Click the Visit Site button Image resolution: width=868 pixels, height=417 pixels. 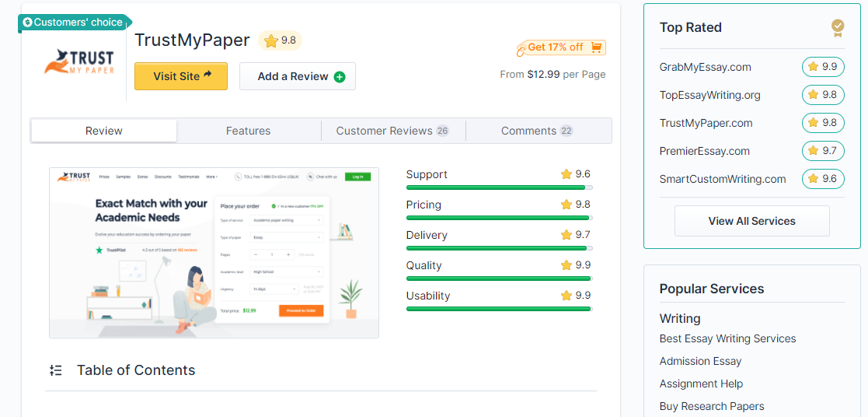coord(181,76)
